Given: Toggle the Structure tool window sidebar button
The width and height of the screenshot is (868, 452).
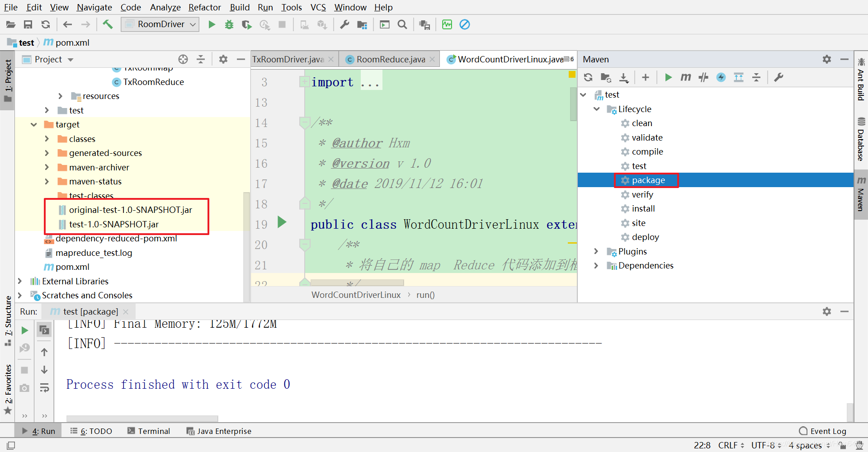Looking at the screenshot, I should coord(8,321).
